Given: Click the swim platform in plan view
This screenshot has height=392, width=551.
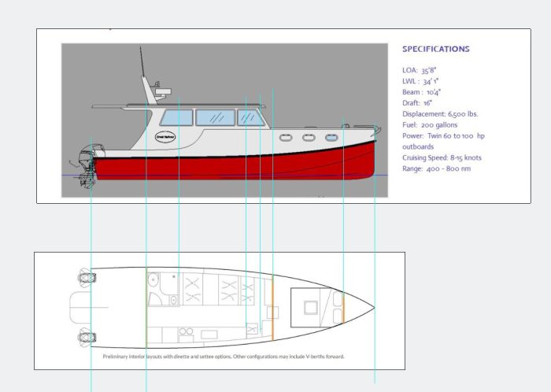Looking at the screenshot, I should [80, 307].
